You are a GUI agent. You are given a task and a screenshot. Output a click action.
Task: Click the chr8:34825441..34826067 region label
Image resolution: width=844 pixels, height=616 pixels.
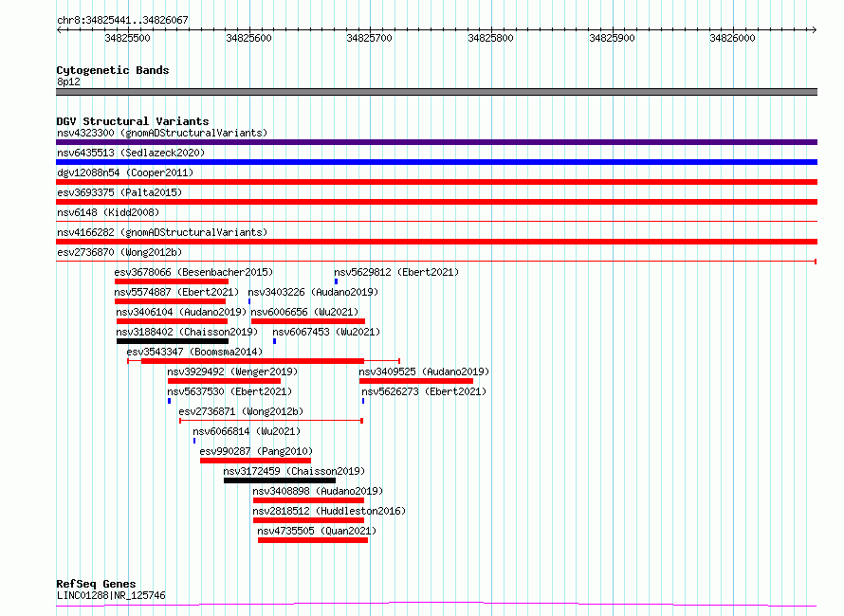pos(122,20)
